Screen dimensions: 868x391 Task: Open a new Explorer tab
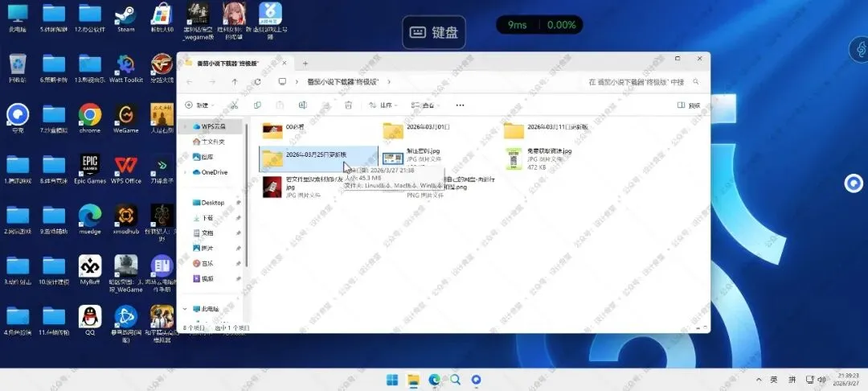click(305, 64)
